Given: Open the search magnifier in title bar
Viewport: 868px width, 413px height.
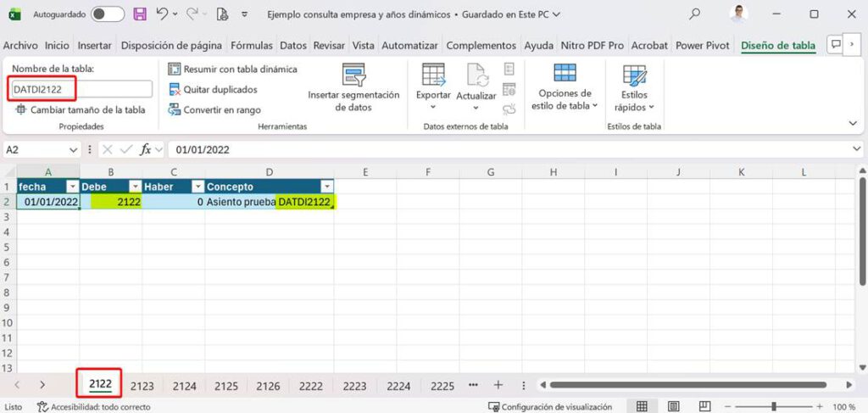Looking at the screenshot, I should tap(695, 14).
